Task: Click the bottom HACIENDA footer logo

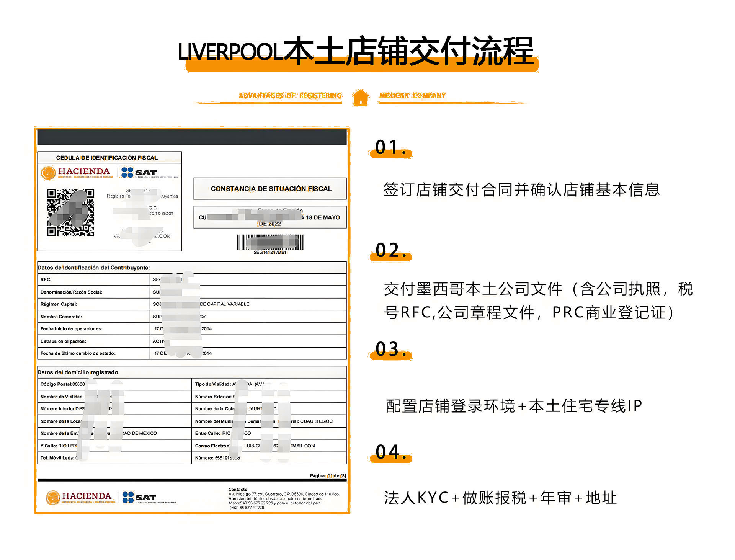Action: (x=80, y=497)
